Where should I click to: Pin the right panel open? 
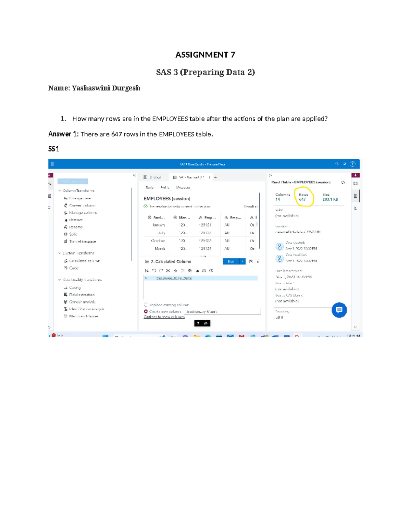click(x=355, y=175)
